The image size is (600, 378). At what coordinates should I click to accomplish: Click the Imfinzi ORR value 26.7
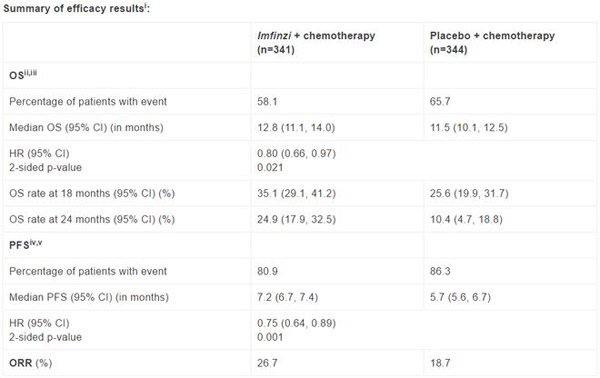click(267, 363)
